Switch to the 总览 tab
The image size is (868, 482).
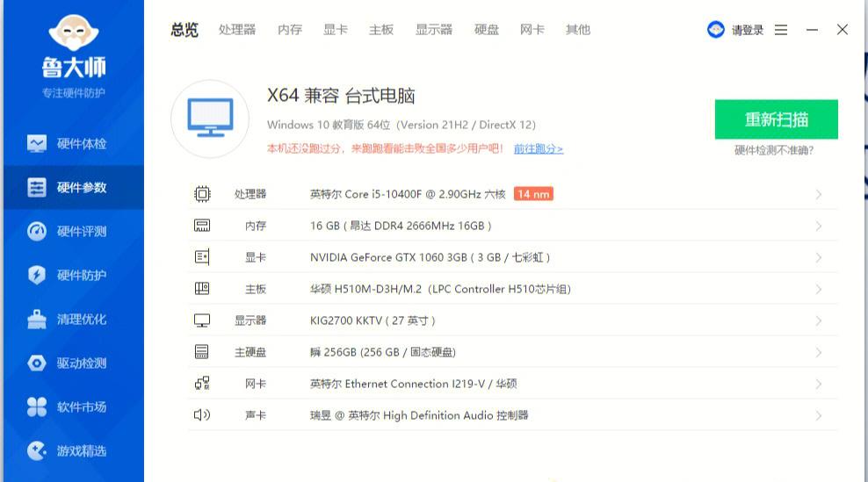pyautogui.click(x=184, y=30)
